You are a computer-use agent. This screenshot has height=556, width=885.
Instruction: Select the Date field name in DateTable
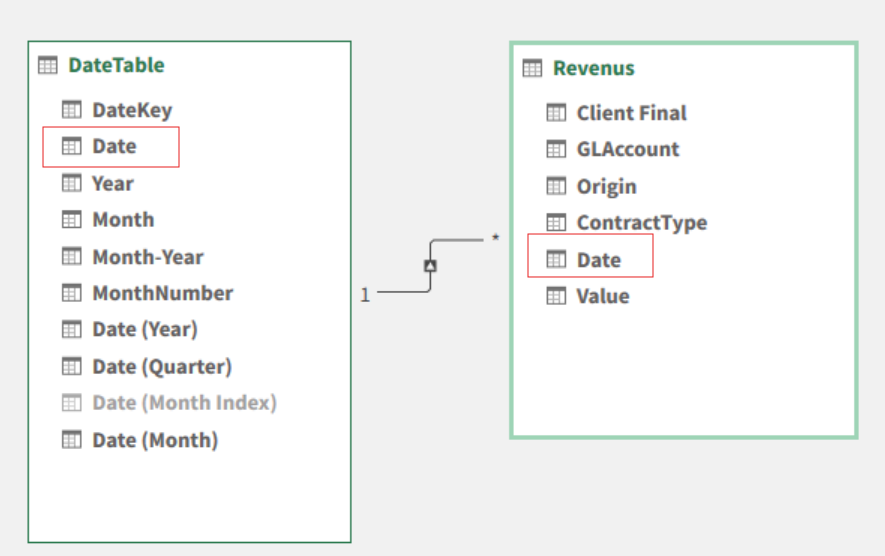coord(114,146)
